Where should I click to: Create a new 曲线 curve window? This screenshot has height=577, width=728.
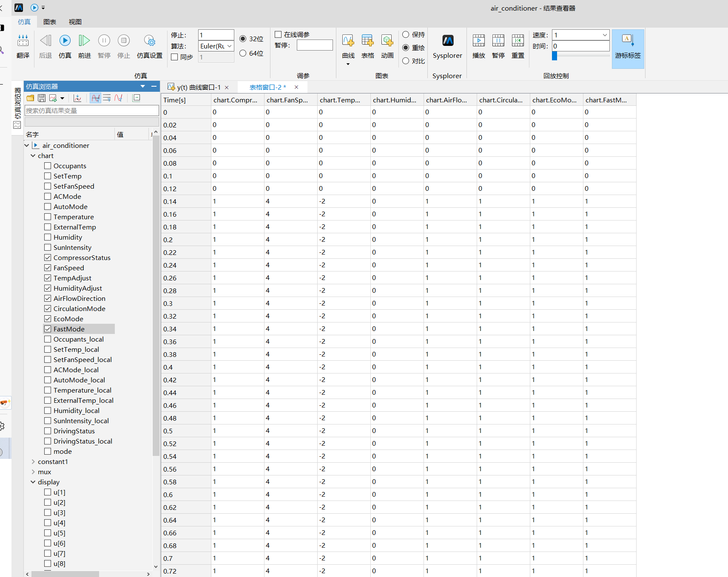[x=348, y=41]
